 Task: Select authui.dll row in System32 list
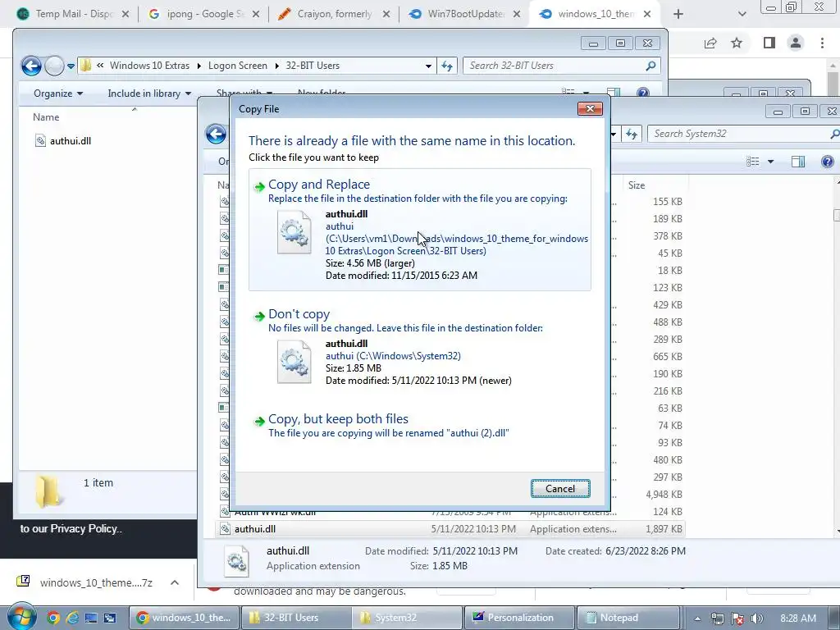[x=450, y=529]
